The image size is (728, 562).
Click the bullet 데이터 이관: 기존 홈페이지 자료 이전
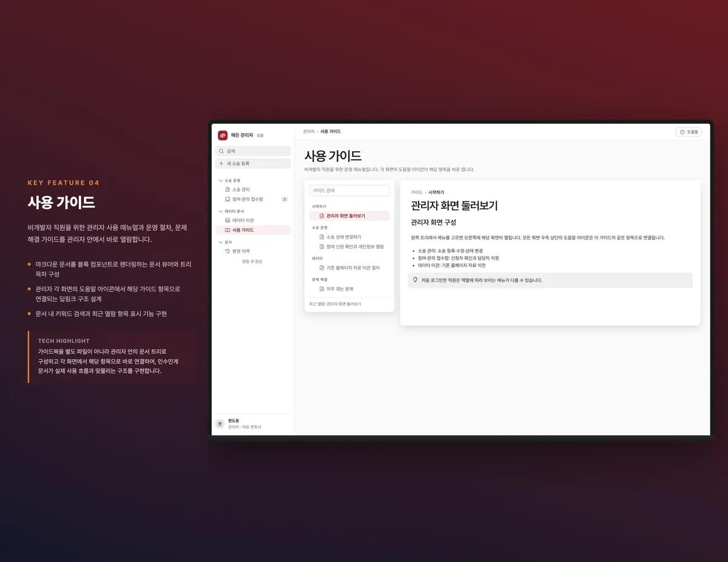point(452,265)
